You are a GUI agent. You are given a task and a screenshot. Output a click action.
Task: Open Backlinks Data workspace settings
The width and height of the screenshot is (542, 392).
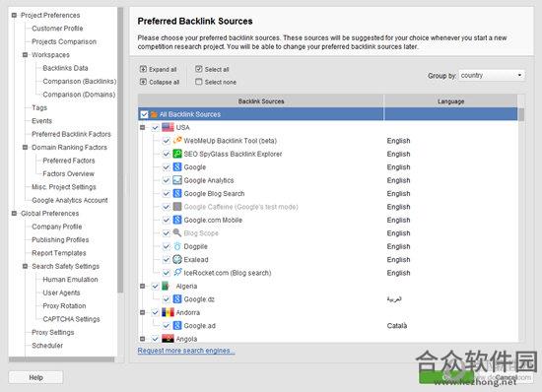pyautogui.click(x=65, y=68)
